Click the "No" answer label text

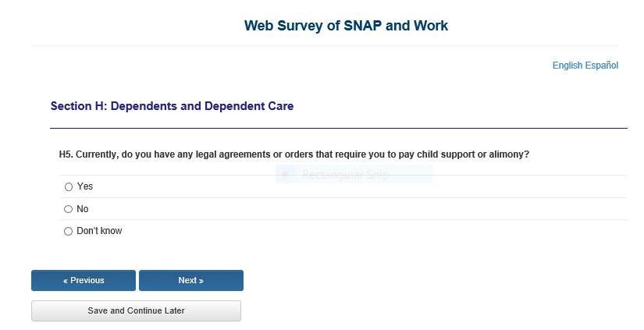point(83,209)
